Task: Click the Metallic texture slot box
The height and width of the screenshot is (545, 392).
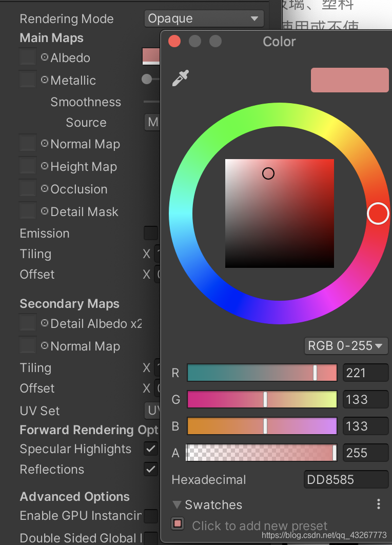Action: tap(28, 79)
